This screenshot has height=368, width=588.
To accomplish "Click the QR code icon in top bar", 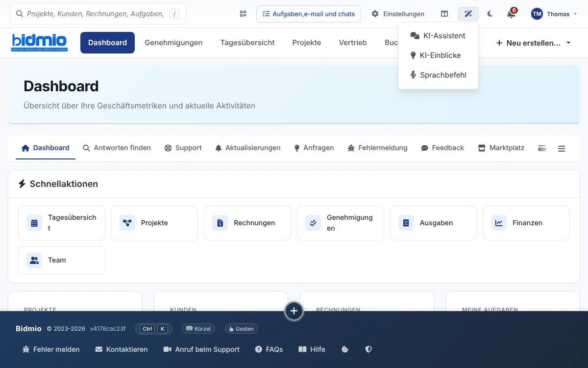I will [x=243, y=14].
